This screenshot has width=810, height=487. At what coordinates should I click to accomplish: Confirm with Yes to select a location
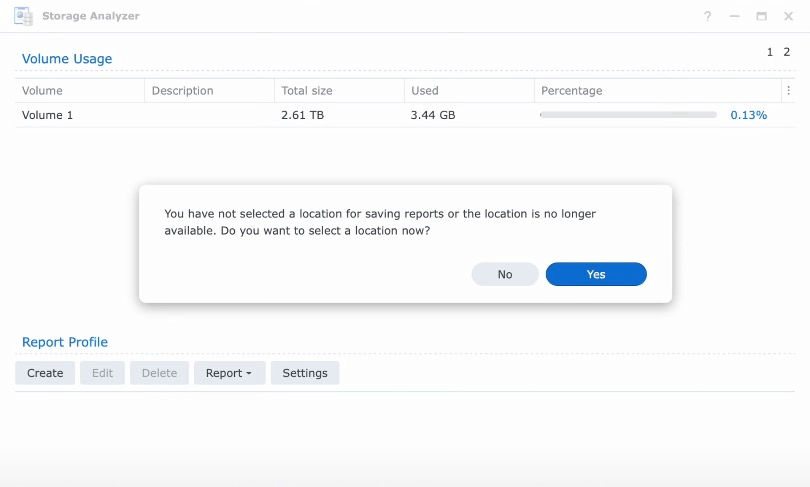pyautogui.click(x=596, y=274)
